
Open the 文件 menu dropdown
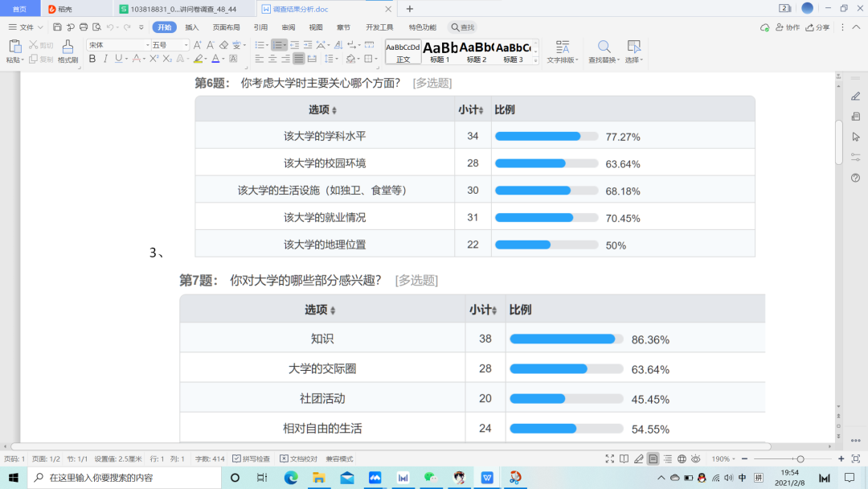pos(27,27)
